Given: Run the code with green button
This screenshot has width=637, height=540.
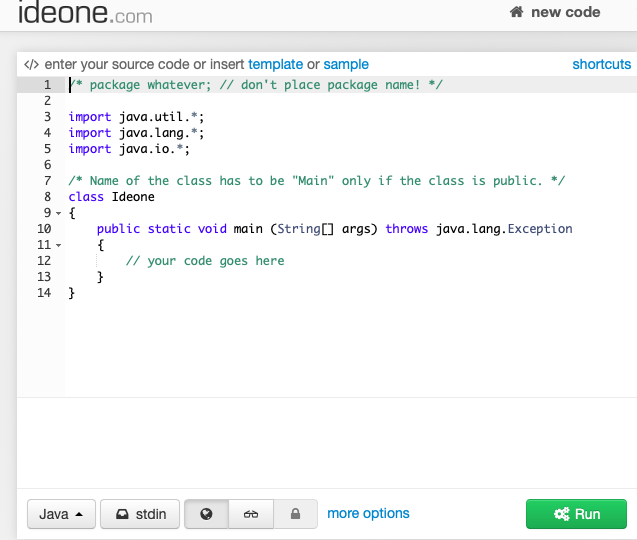Looking at the screenshot, I should click(x=576, y=514).
